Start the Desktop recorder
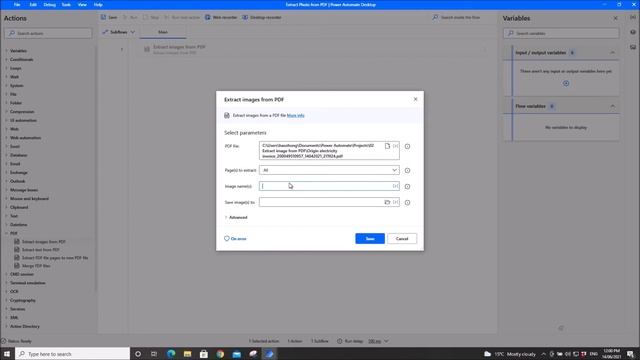The height and width of the screenshot is (360, 640). pyautogui.click(x=262, y=18)
